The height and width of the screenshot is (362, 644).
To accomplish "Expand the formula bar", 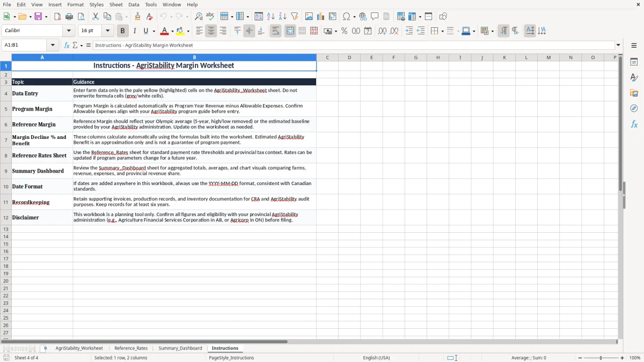I will pyautogui.click(x=618, y=45).
